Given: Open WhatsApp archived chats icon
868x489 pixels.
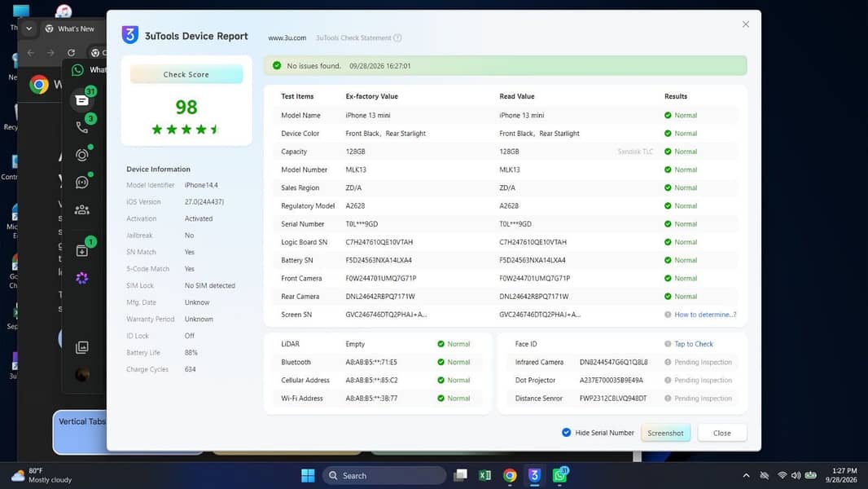Looking at the screenshot, I should point(82,251).
